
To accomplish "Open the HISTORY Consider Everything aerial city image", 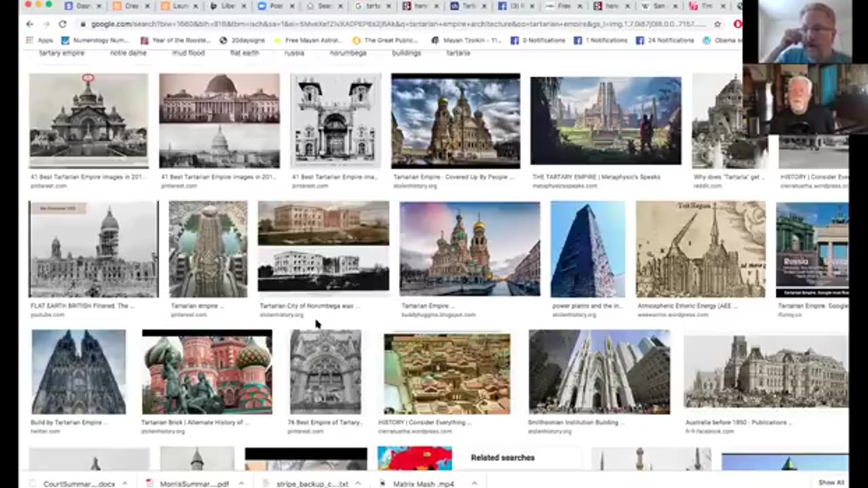I will pos(448,373).
